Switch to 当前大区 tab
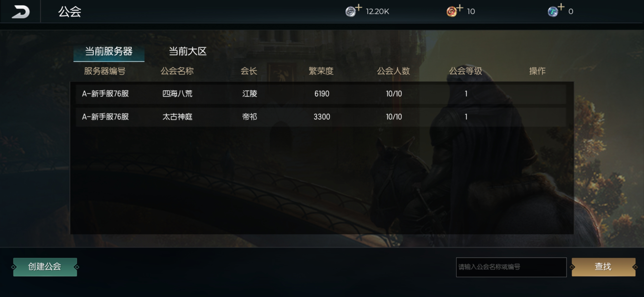 tap(188, 52)
